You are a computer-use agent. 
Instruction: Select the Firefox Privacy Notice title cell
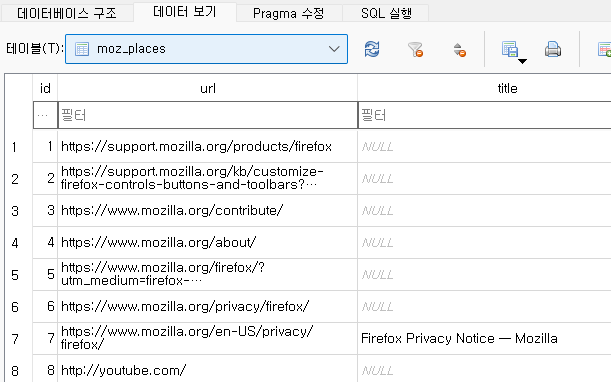pyautogui.click(x=484, y=339)
